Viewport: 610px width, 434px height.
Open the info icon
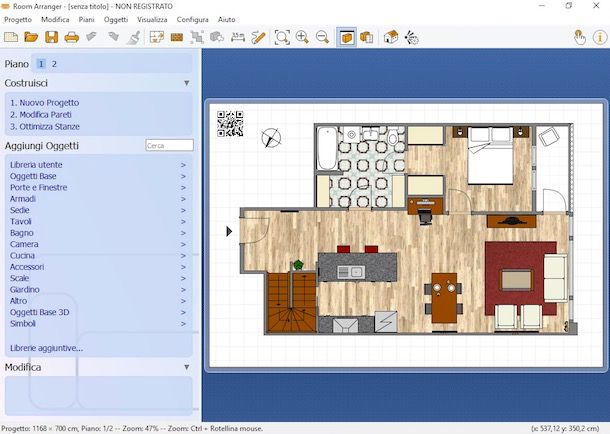pyautogui.click(x=600, y=37)
